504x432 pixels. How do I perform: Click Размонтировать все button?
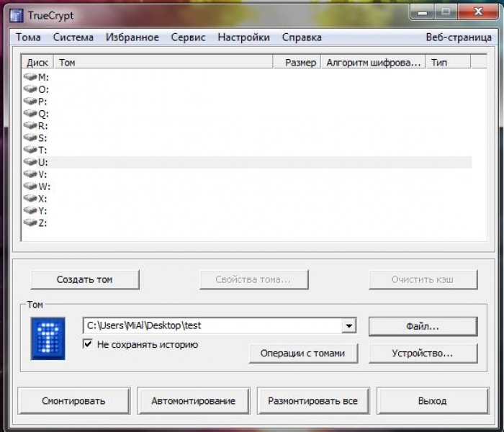[x=313, y=401]
